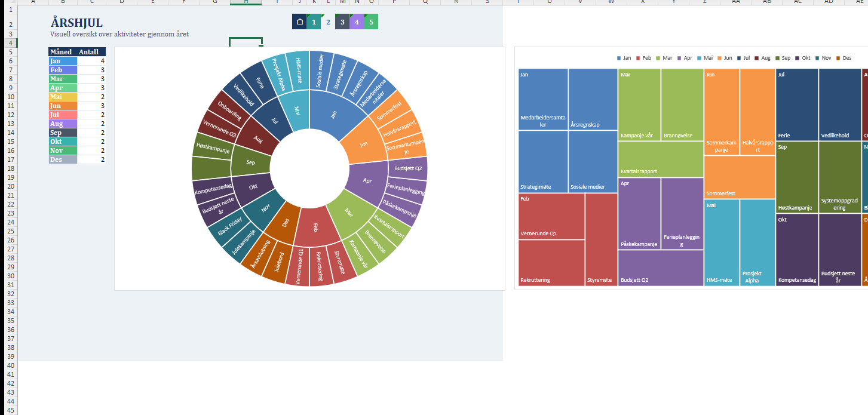
Task: Click the Antall column header cell
Action: (91, 52)
